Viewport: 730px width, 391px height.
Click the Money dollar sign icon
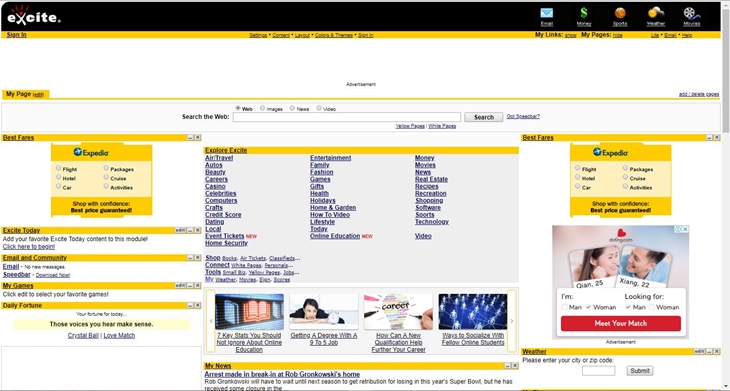pyautogui.click(x=584, y=13)
